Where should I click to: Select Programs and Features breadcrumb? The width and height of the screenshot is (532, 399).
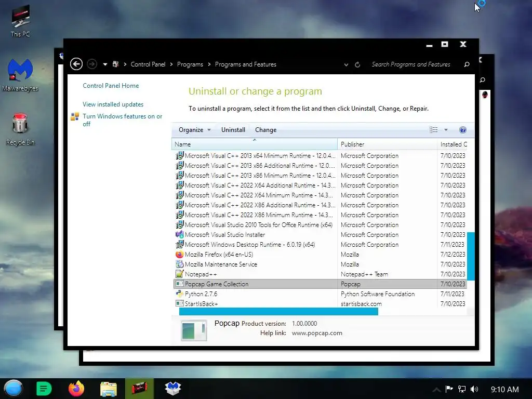point(246,64)
